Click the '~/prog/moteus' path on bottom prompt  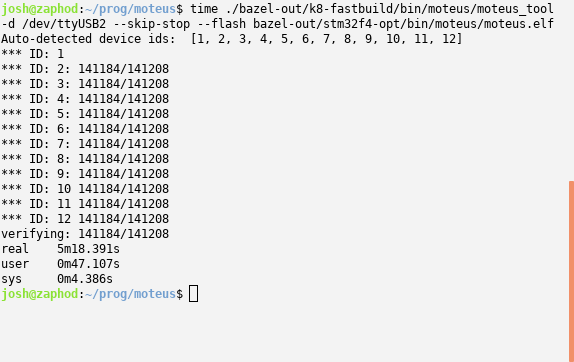pos(130,294)
